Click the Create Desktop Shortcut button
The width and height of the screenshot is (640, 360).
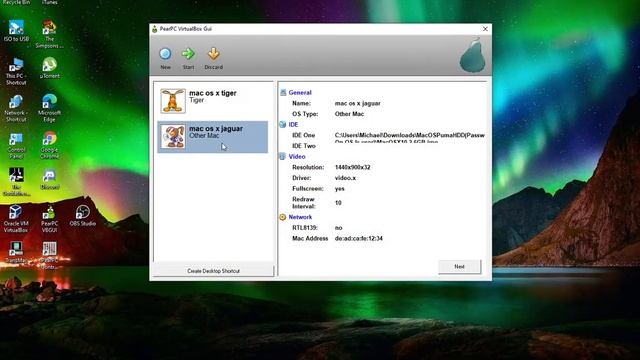(213, 271)
